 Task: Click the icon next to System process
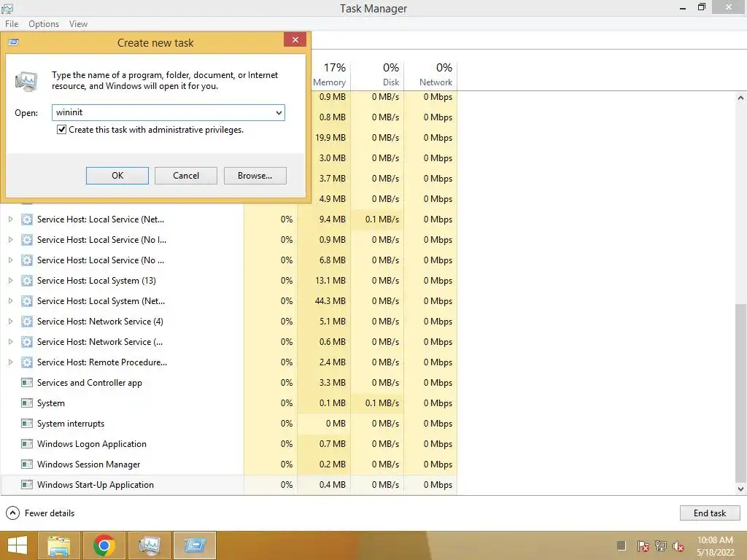[x=27, y=403]
